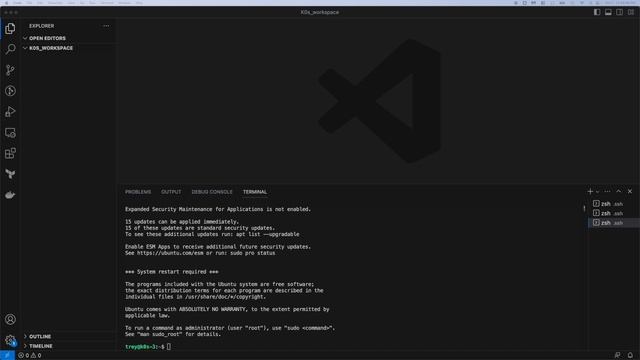
Task: Open the Accounts menu icon
Action: [x=10, y=319]
